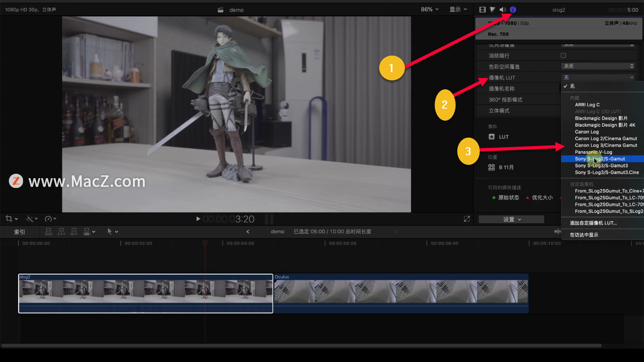Click connect clip to primary storyline icon
The height and width of the screenshot is (362, 644).
pos(48,231)
